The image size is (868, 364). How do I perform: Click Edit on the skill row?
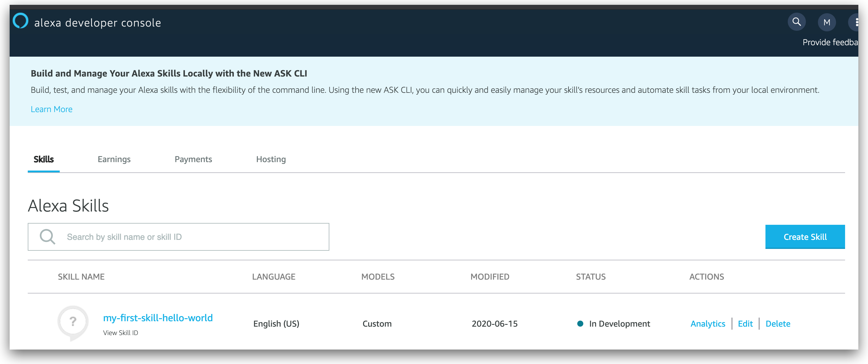pyautogui.click(x=745, y=324)
